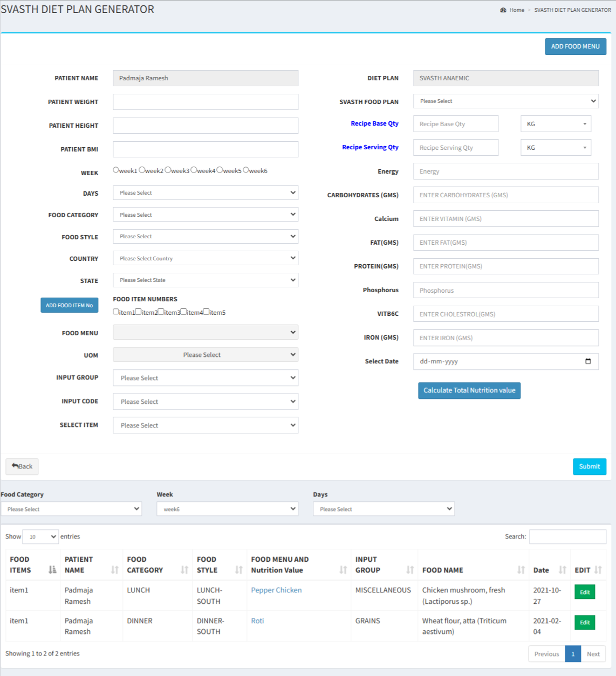Sort table by FOOD STYLE column icon
Image resolution: width=616 pixels, height=676 pixels.
[x=239, y=570]
